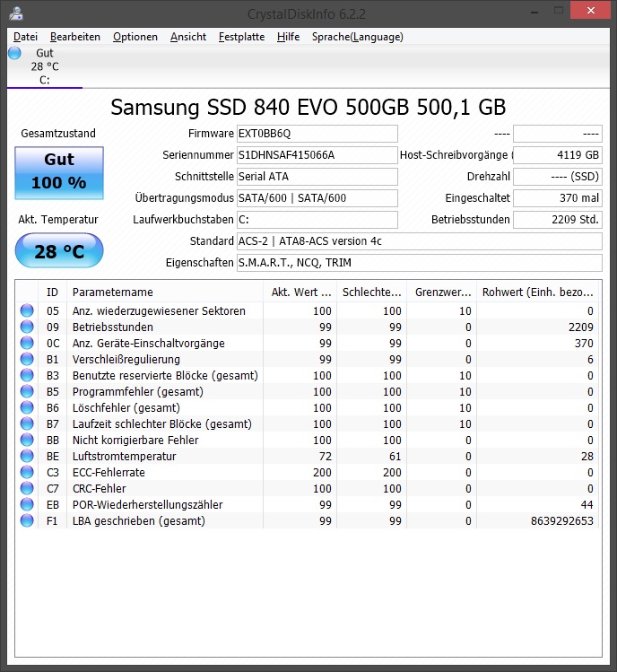Select row Anz. wiederzugewiesener Sektoren
Viewport: 617px width, 672px height.
pos(308,310)
